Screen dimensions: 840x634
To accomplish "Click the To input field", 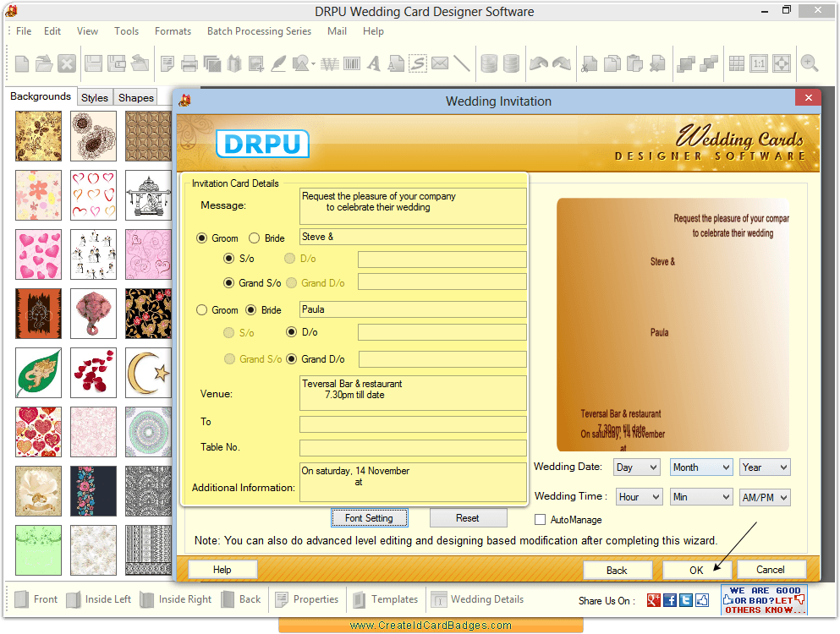I will [413, 424].
